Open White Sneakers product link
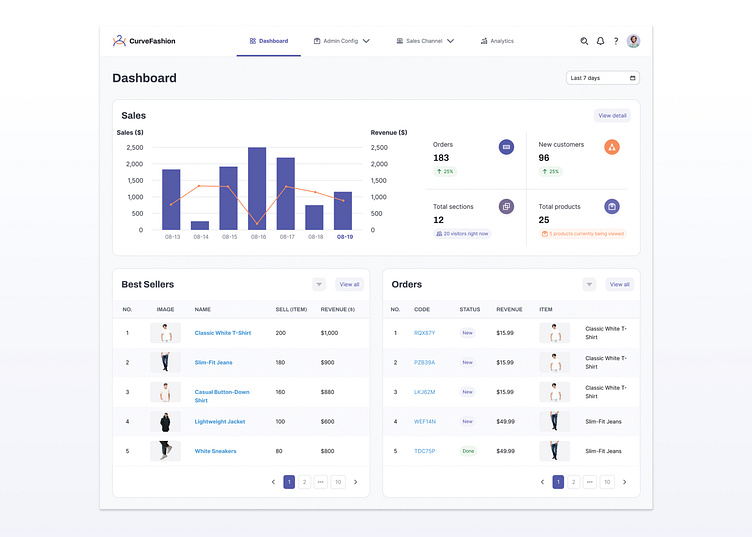752x537 pixels. 215,451
